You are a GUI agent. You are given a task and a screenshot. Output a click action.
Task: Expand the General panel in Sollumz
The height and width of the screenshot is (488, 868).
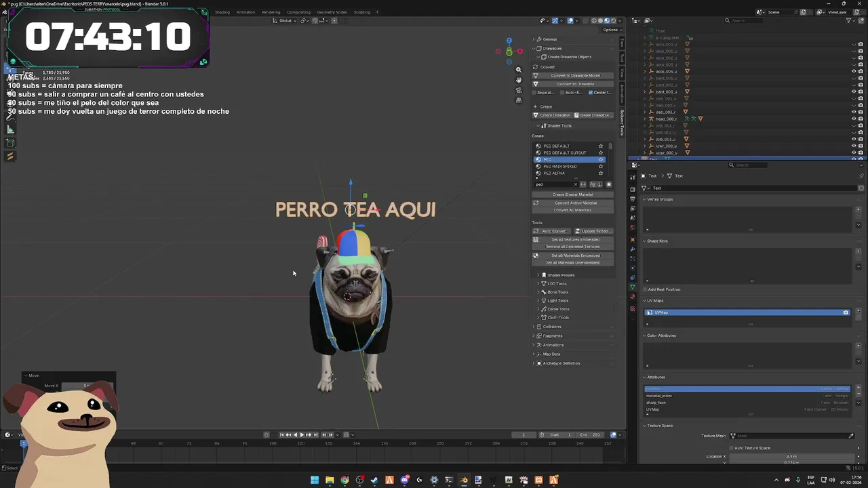pyautogui.click(x=534, y=39)
